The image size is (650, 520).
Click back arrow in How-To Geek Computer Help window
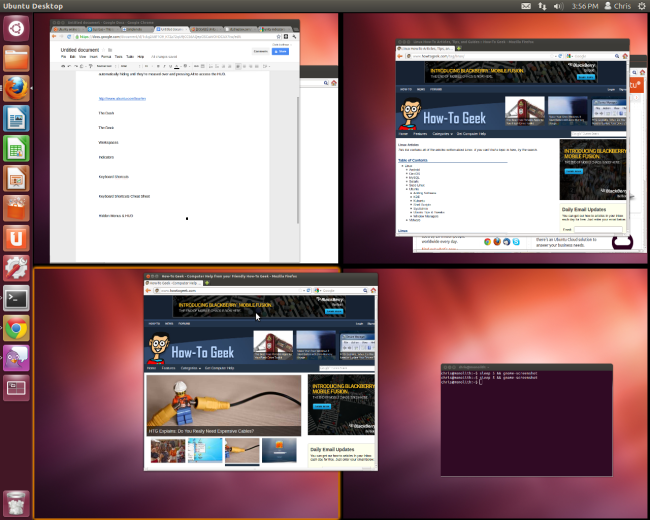tap(148, 290)
